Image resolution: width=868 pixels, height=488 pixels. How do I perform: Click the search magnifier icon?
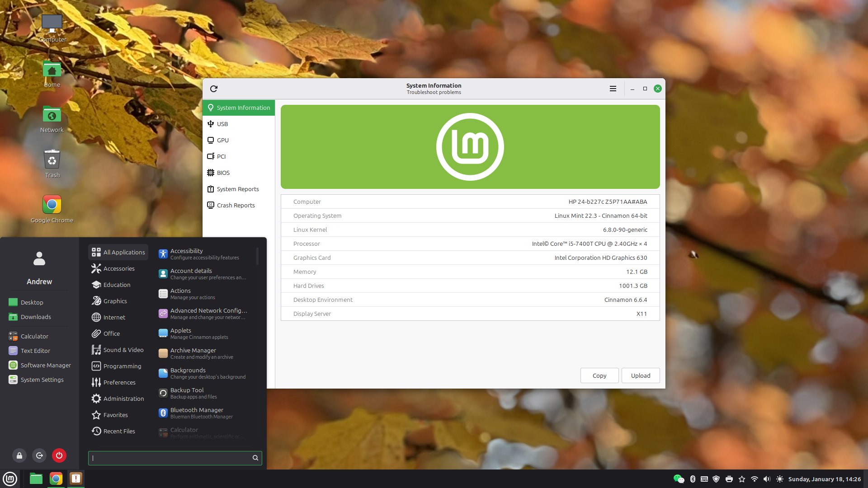click(255, 458)
